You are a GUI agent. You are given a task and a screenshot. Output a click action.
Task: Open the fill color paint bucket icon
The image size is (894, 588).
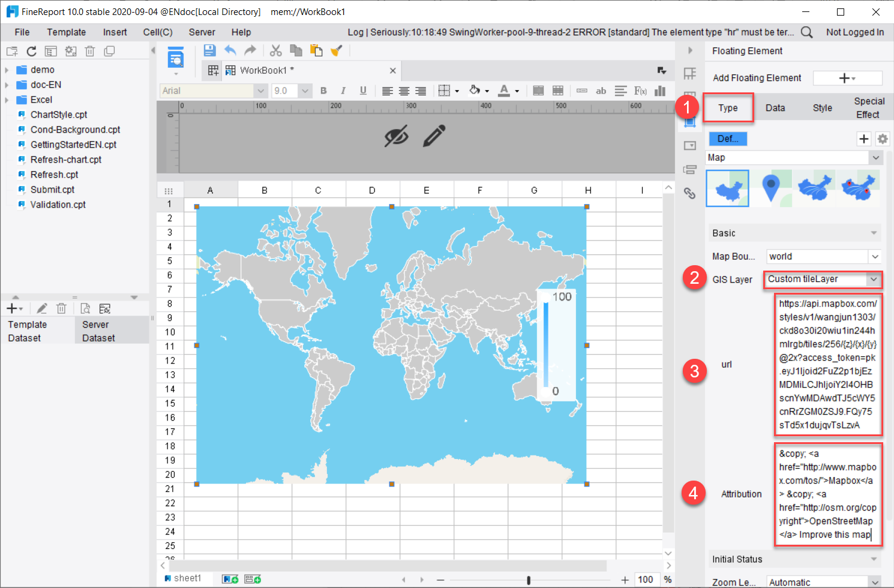click(475, 91)
